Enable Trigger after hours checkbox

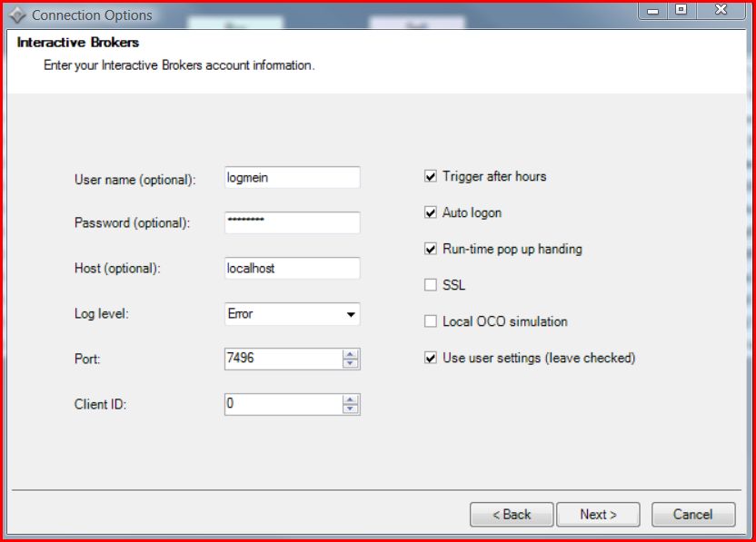[x=431, y=176]
